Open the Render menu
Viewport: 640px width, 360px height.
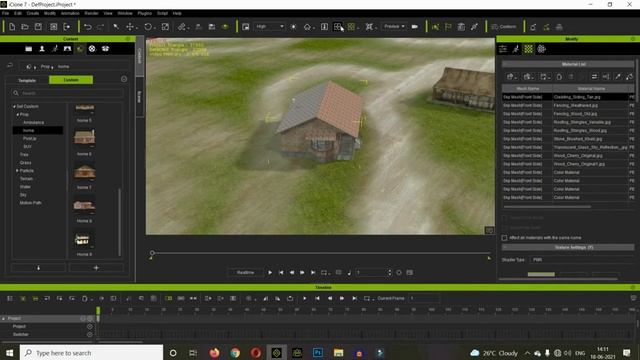tap(91, 13)
